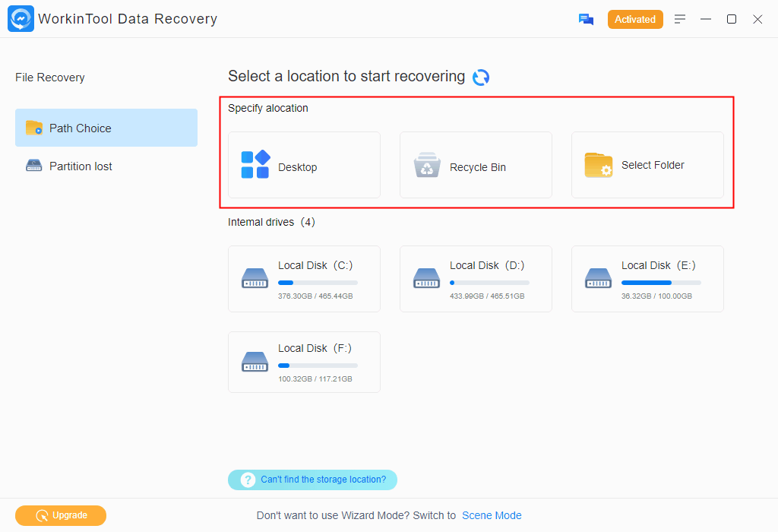Maximize the application window
The height and width of the screenshot is (532, 778).
(x=732, y=19)
